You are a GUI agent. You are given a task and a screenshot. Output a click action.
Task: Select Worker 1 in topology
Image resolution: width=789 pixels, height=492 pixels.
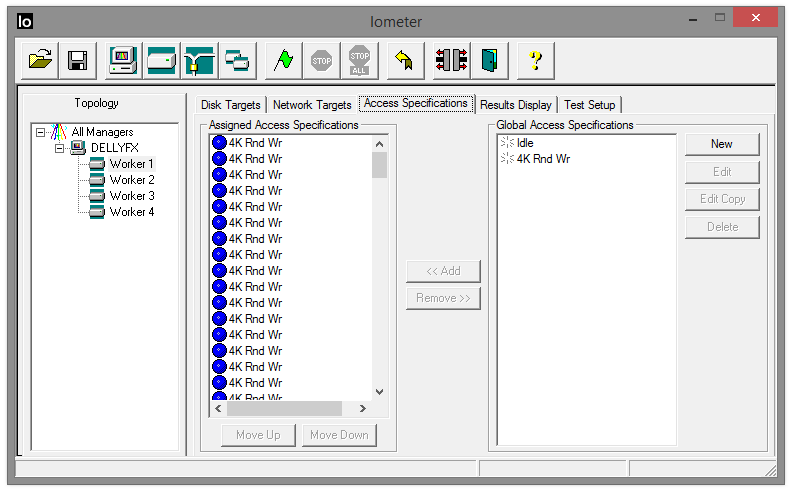coord(131,164)
